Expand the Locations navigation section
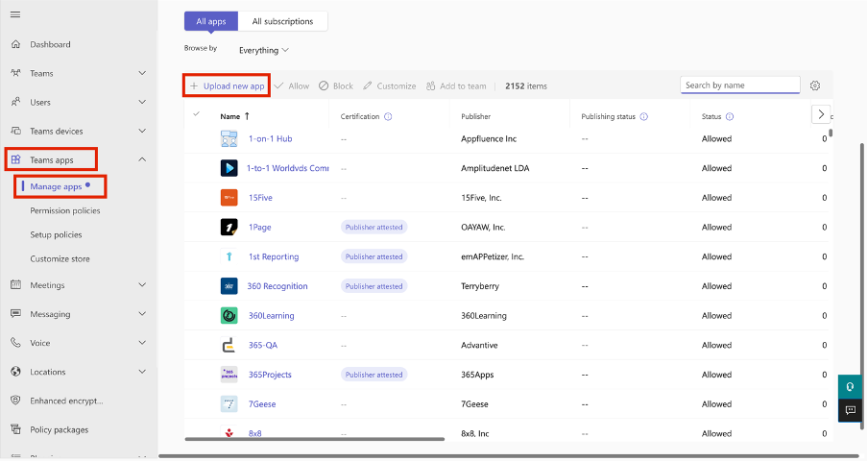 click(x=142, y=371)
